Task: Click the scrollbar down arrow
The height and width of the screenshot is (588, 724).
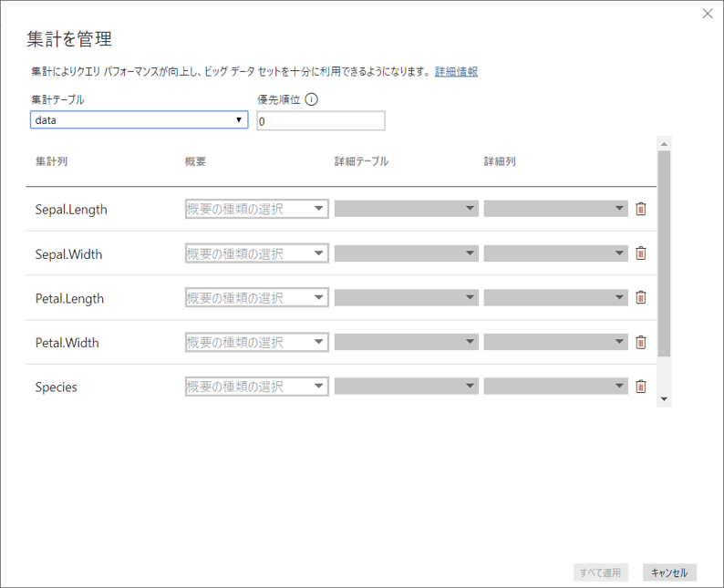Action: click(x=665, y=399)
